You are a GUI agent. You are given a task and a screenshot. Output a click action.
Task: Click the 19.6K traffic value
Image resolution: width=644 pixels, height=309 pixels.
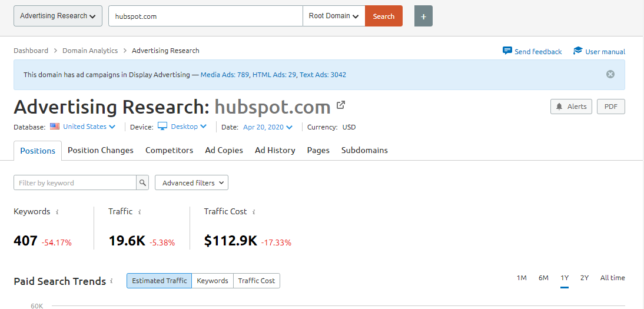pyautogui.click(x=127, y=241)
